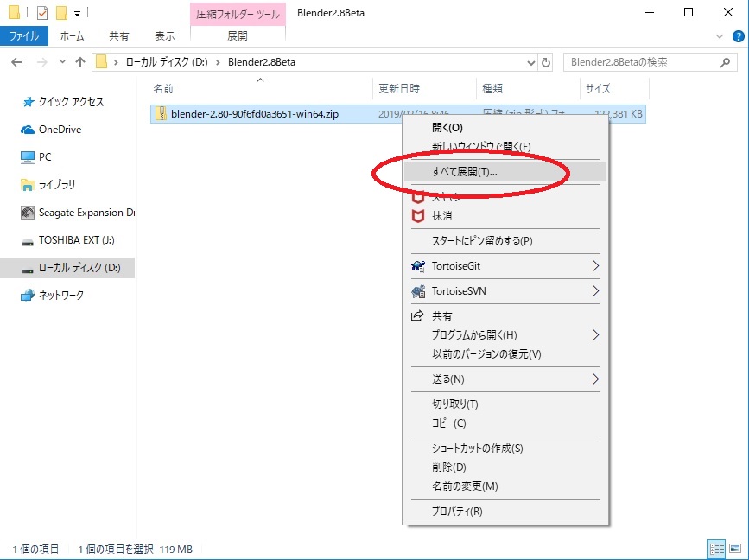Screen dimensions: 749x560
Task: Click the breadcrumb arrow after folder icon
Action: pos(116,62)
